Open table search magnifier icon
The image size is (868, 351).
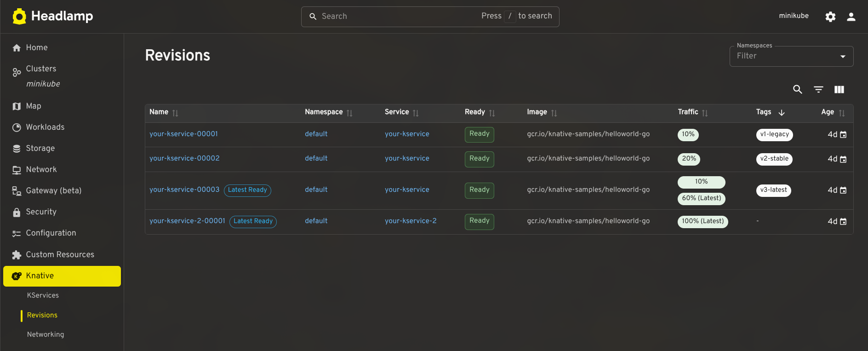pyautogui.click(x=798, y=90)
